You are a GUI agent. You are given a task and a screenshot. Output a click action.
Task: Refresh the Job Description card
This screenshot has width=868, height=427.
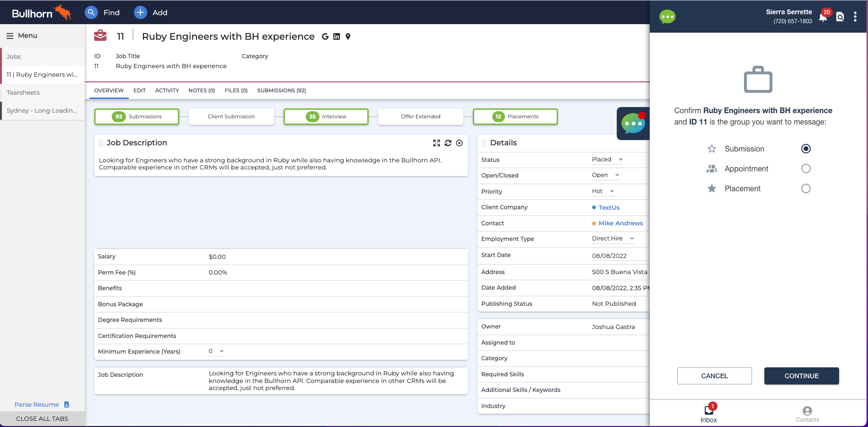pyautogui.click(x=448, y=142)
